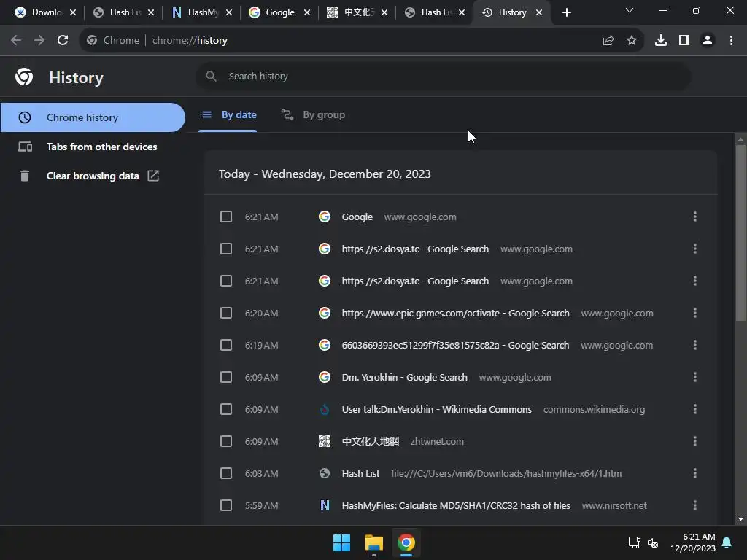Open more actions for HashMyFiles entry
747x560 pixels.
[x=695, y=505]
